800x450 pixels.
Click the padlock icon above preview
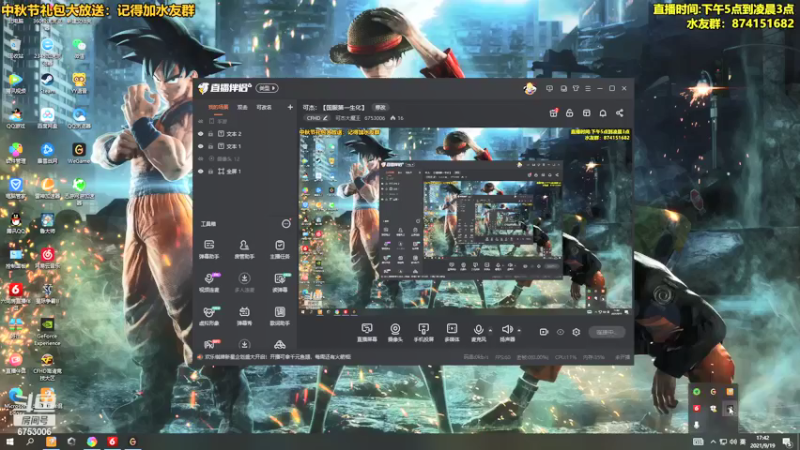pos(569,113)
